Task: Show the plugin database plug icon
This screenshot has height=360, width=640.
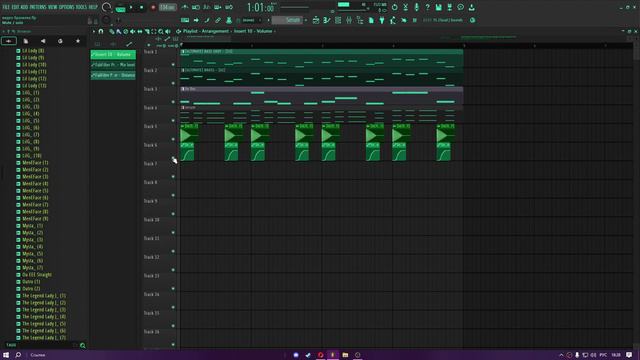Action: point(382,20)
